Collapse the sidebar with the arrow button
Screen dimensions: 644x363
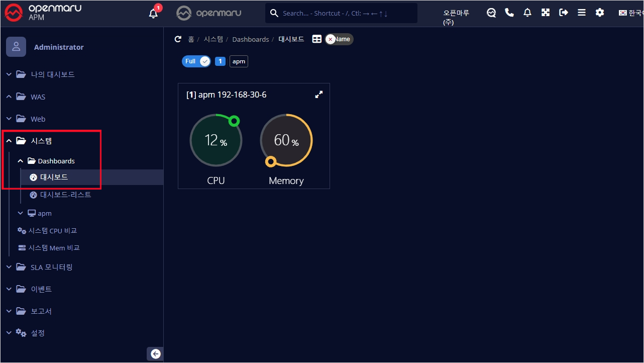point(155,354)
